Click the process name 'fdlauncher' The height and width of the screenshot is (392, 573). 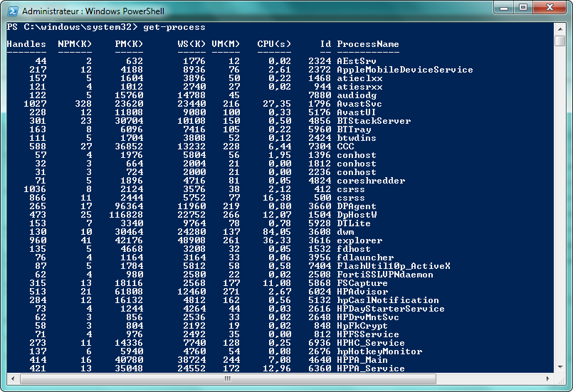365,258
